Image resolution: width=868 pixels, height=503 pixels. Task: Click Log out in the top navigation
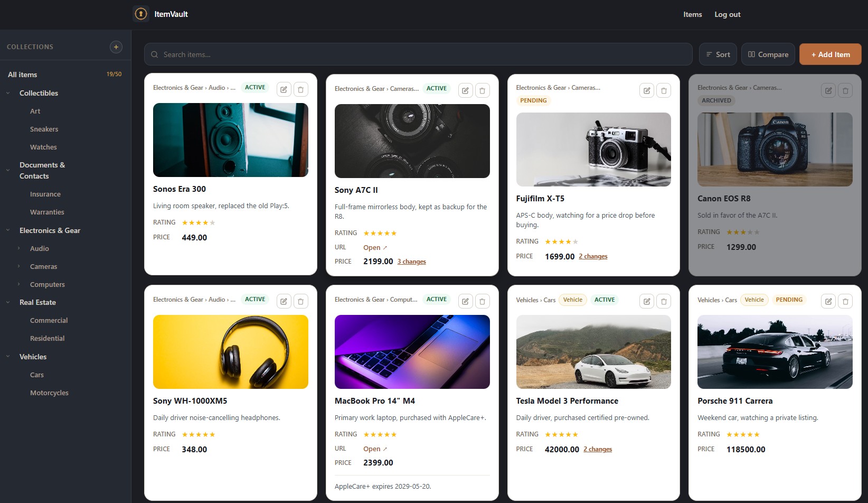pyautogui.click(x=727, y=14)
